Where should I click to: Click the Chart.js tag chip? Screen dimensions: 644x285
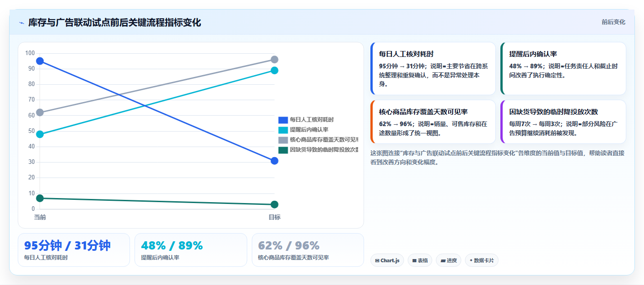387,260
